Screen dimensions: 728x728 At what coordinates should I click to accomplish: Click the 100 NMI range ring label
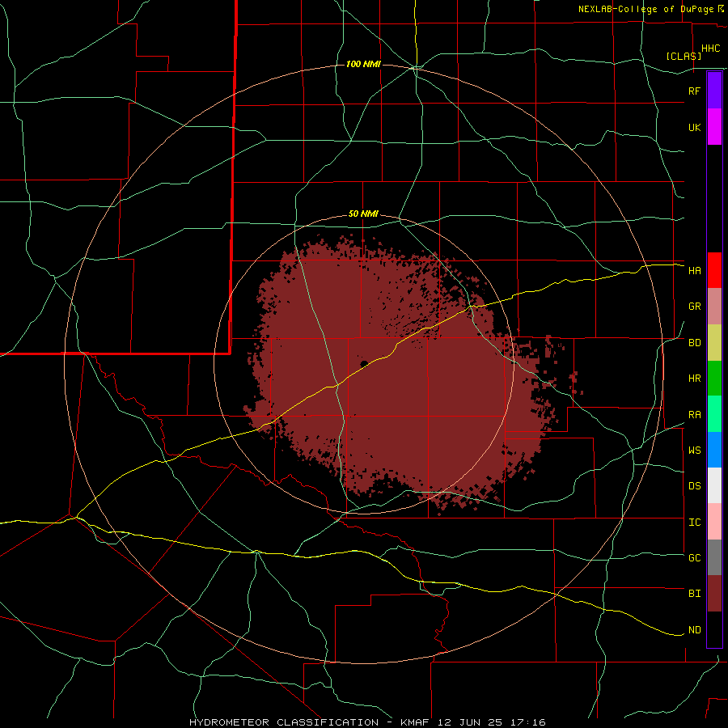point(363,64)
